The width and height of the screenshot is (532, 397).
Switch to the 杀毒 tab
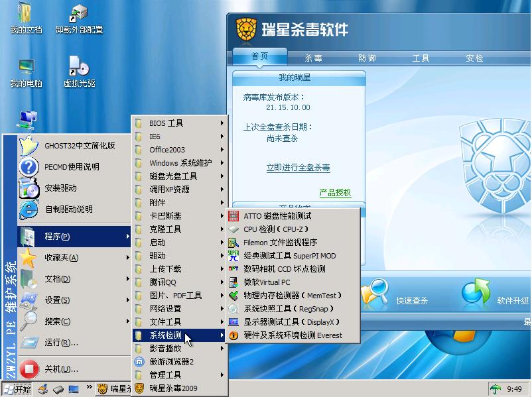pyautogui.click(x=313, y=58)
